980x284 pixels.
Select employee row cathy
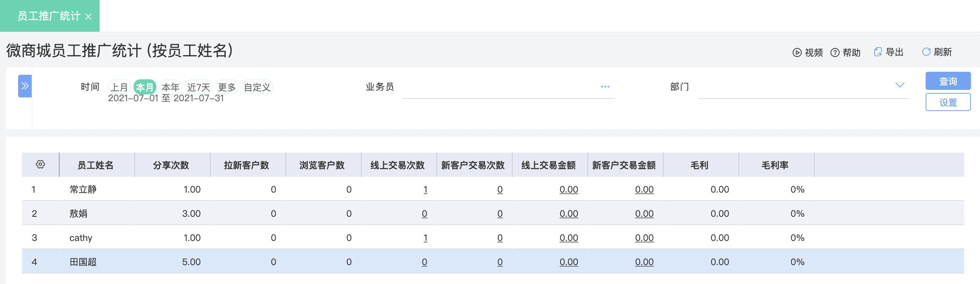[x=493, y=238]
